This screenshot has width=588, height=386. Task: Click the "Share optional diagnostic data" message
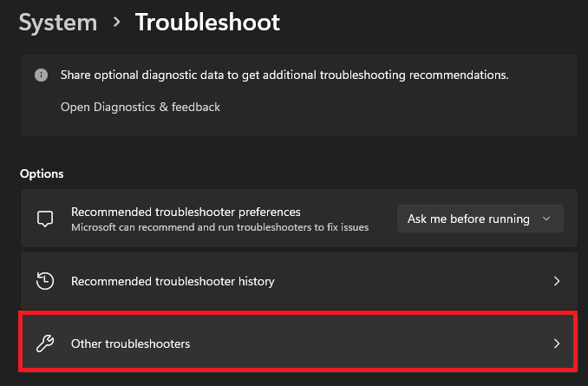[284, 75]
